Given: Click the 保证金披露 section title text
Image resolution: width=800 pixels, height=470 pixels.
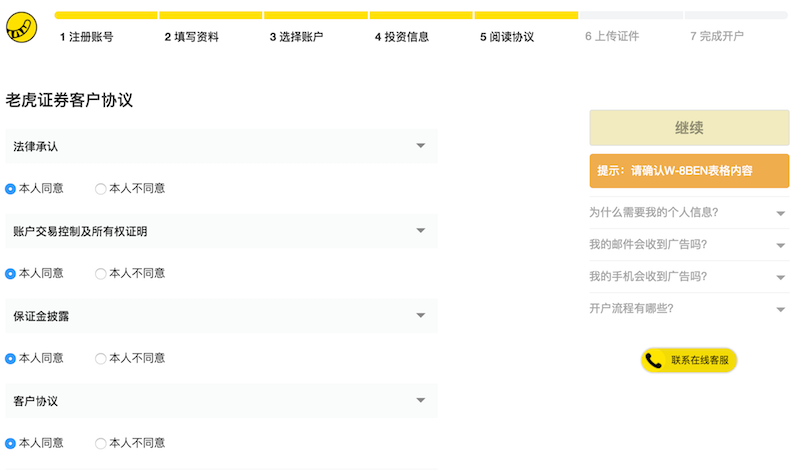Looking at the screenshot, I should point(41,316).
